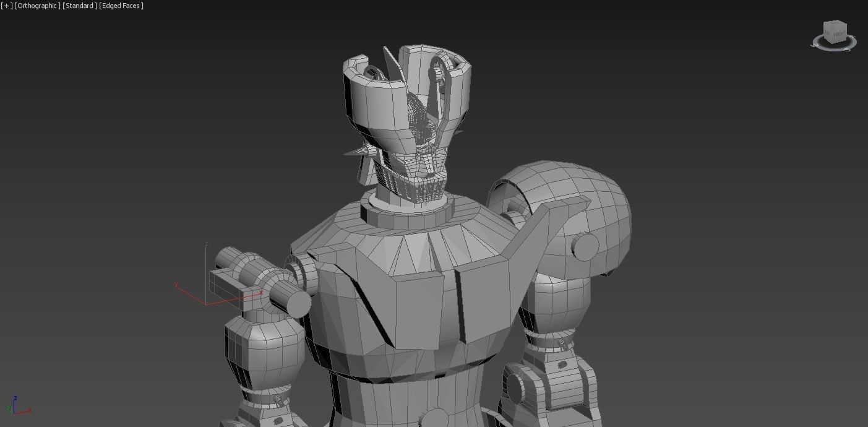Click the ViewCube left face
The width and height of the screenshot is (868, 427).
tap(827, 32)
